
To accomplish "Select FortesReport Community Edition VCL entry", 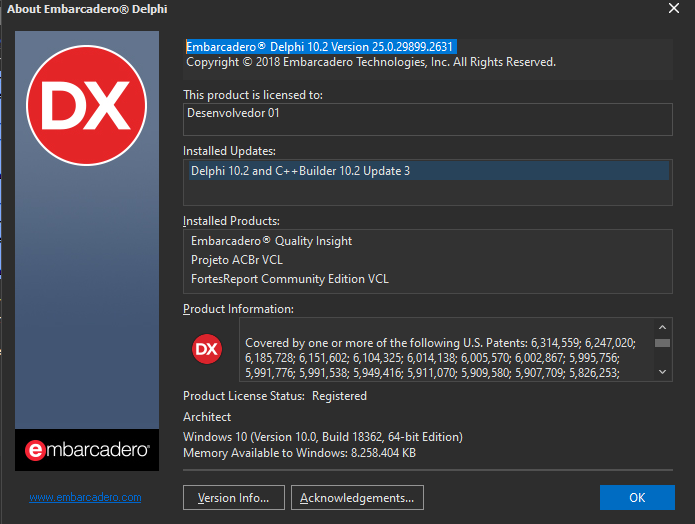I will pos(290,279).
